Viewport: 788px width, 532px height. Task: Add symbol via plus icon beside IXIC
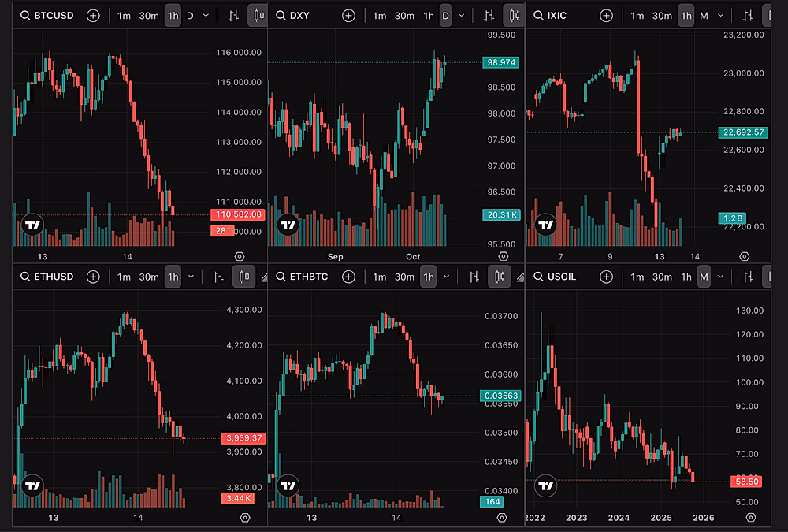(x=606, y=16)
